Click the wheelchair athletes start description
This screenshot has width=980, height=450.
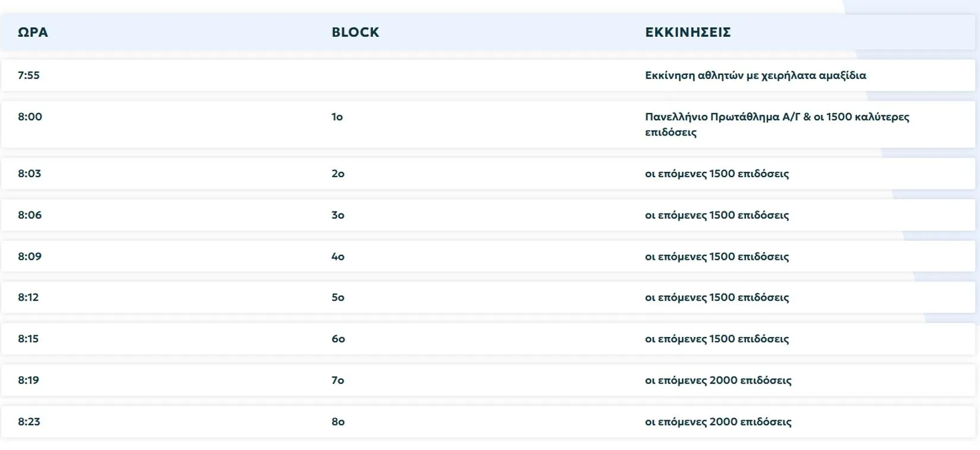point(755,75)
